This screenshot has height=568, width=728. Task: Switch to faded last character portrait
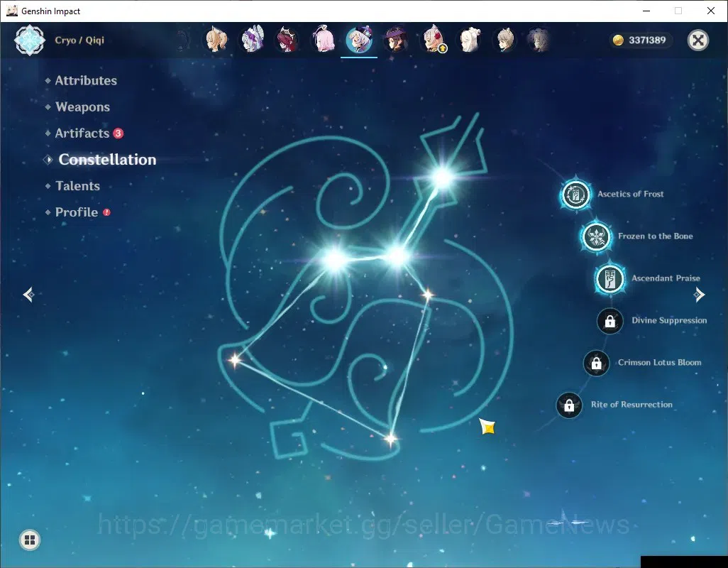point(539,40)
